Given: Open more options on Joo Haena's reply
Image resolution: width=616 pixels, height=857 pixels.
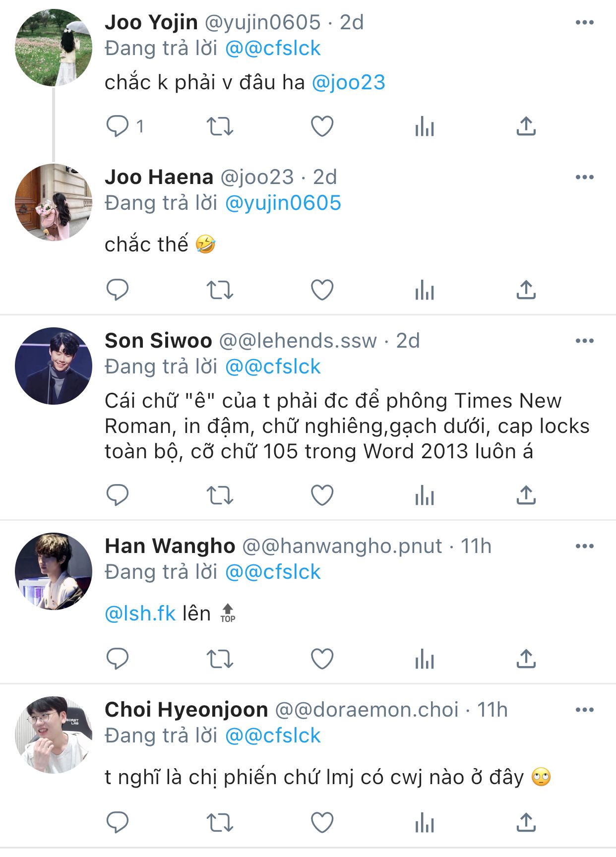Looking at the screenshot, I should point(584,177).
